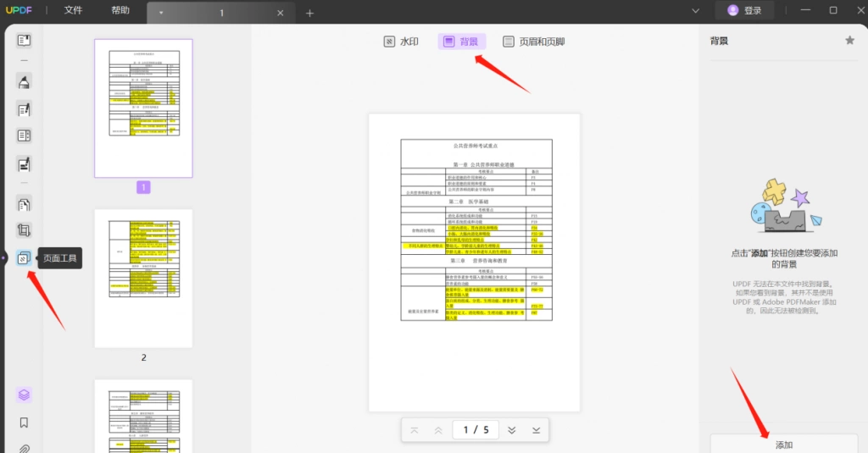Click the 登录 login button
This screenshot has width=868, height=453.
click(744, 10)
